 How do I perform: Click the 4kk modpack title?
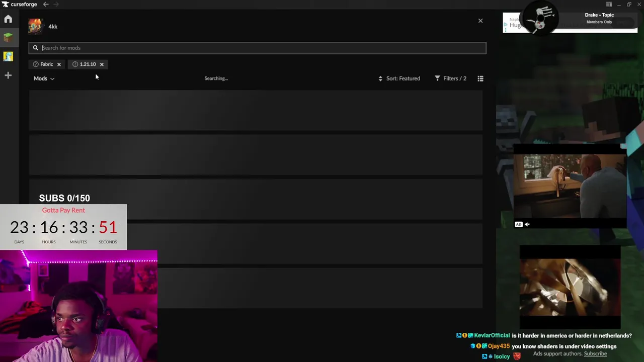pyautogui.click(x=53, y=27)
